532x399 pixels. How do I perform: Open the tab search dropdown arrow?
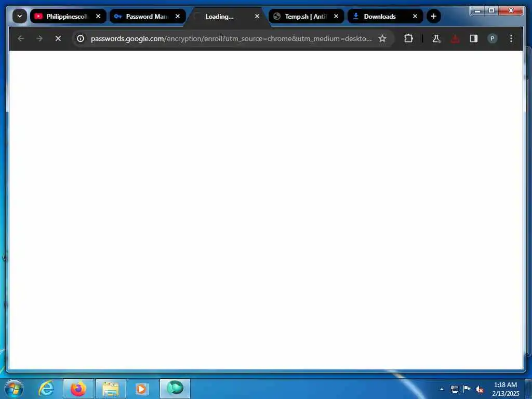click(x=20, y=16)
